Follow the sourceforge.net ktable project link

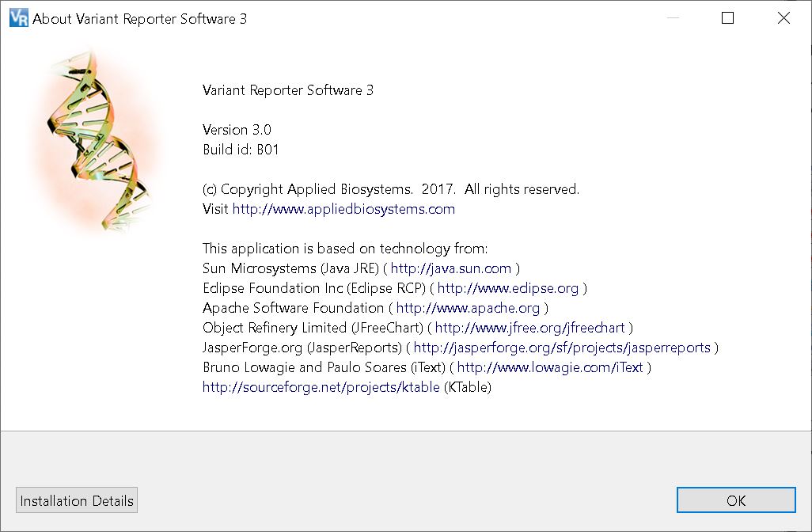coord(321,387)
